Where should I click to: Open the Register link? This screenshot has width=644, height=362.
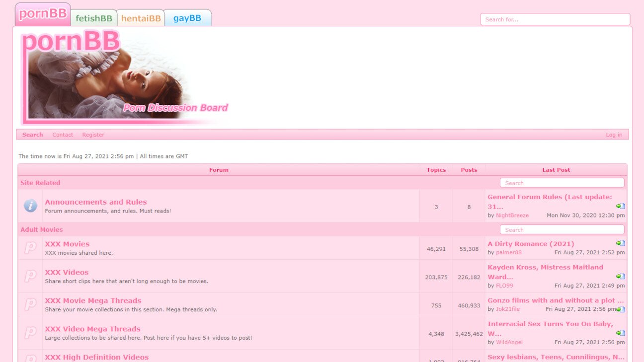pyautogui.click(x=93, y=135)
